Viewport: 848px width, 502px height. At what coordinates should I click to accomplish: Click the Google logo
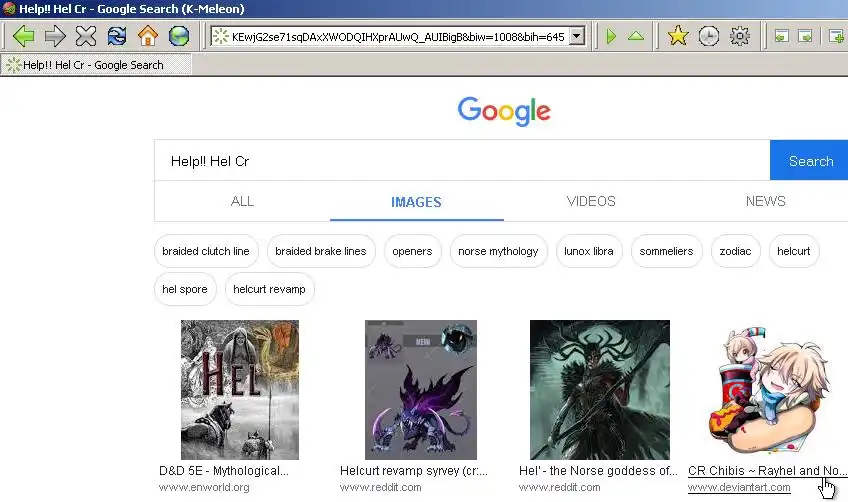[504, 111]
